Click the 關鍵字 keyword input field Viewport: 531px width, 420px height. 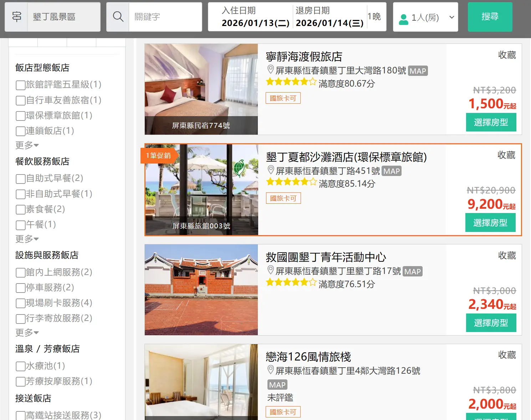[165, 17]
